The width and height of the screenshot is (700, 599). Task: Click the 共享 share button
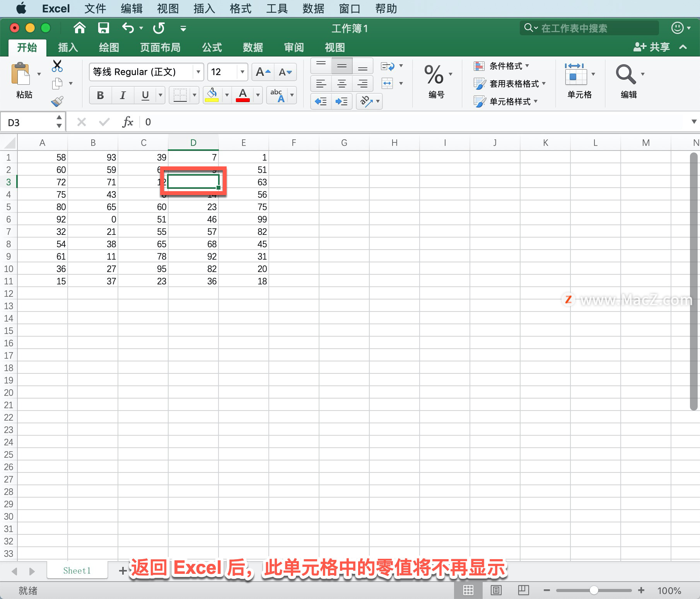[x=652, y=47]
